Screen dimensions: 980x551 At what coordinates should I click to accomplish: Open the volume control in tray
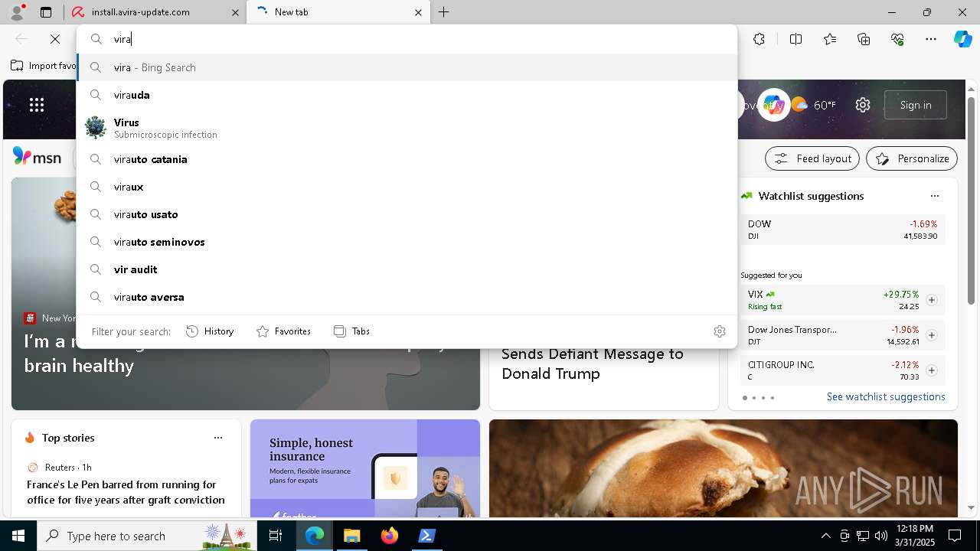881,536
